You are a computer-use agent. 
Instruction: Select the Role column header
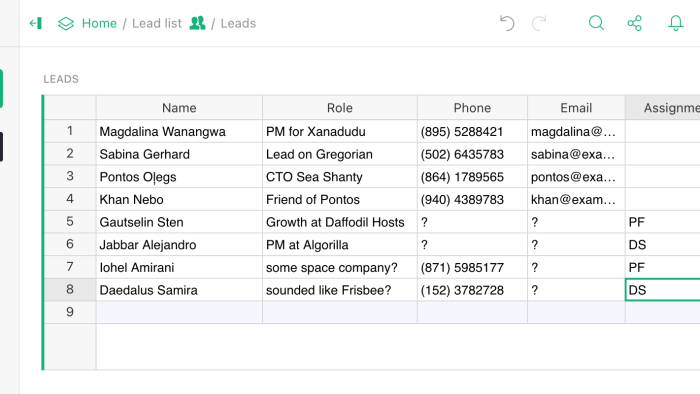pyautogui.click(x=340, y=108)
